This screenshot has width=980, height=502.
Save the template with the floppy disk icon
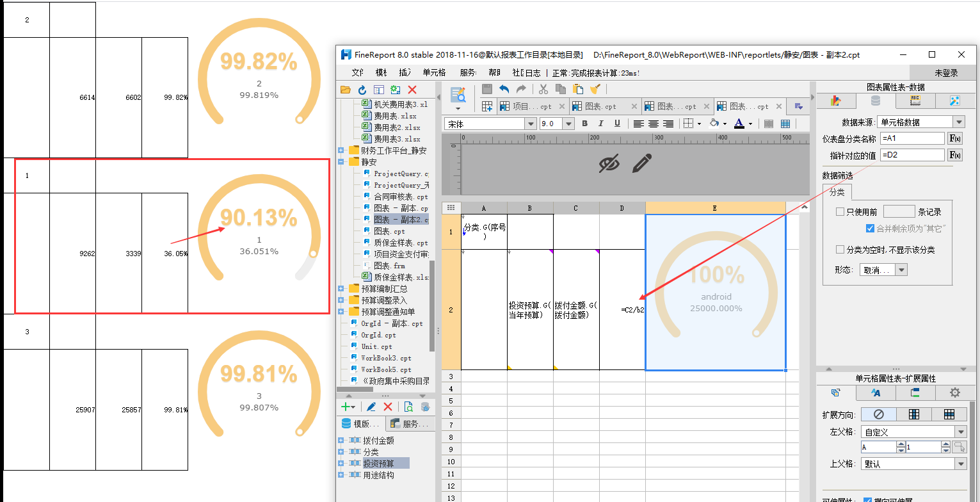click(487, 90)
